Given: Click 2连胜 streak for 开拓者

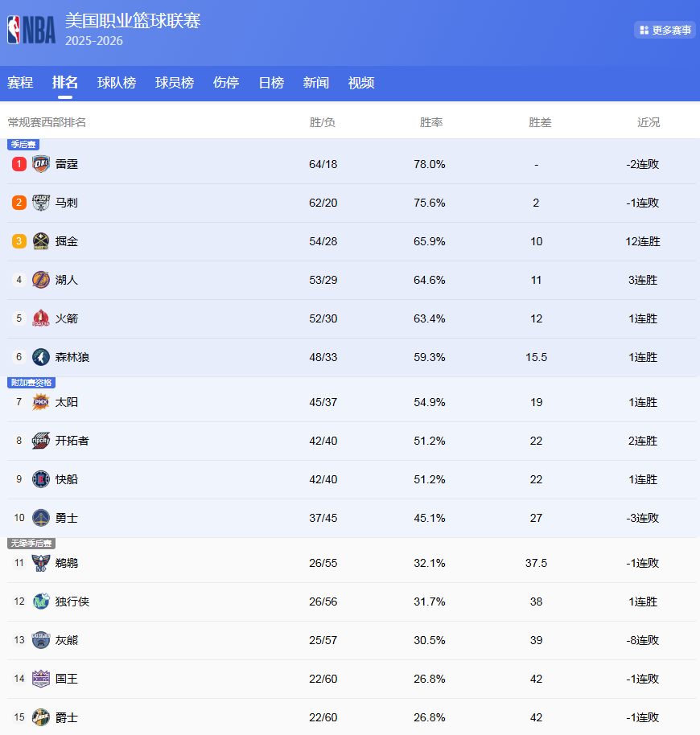Looking at the screenshot, I should pos(643,441).
